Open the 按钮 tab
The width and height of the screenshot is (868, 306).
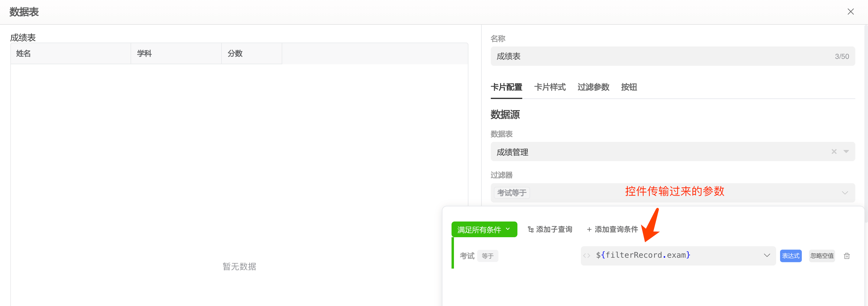[x=629, y=87]
